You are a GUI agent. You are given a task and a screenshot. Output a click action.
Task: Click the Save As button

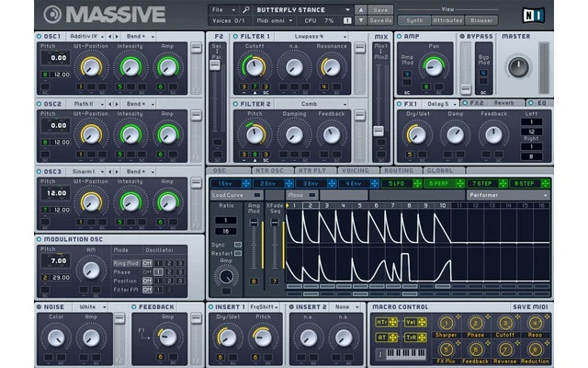pos(380,20)
